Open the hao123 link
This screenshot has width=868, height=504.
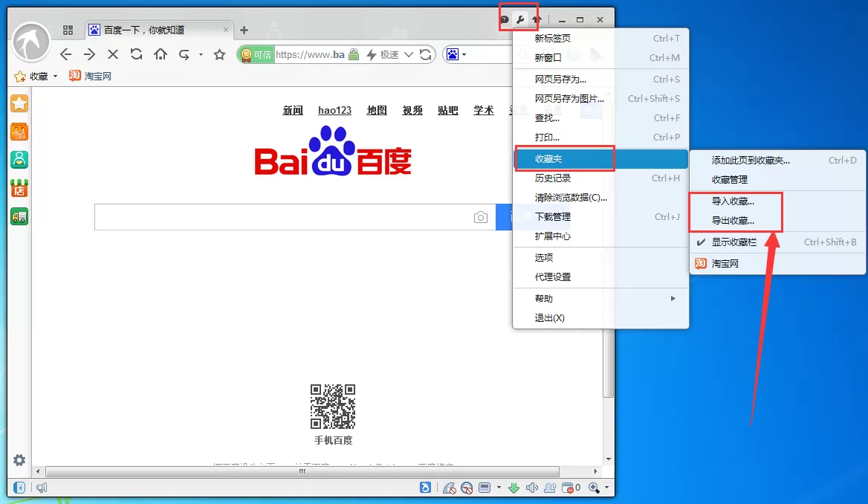click(334, 110)
